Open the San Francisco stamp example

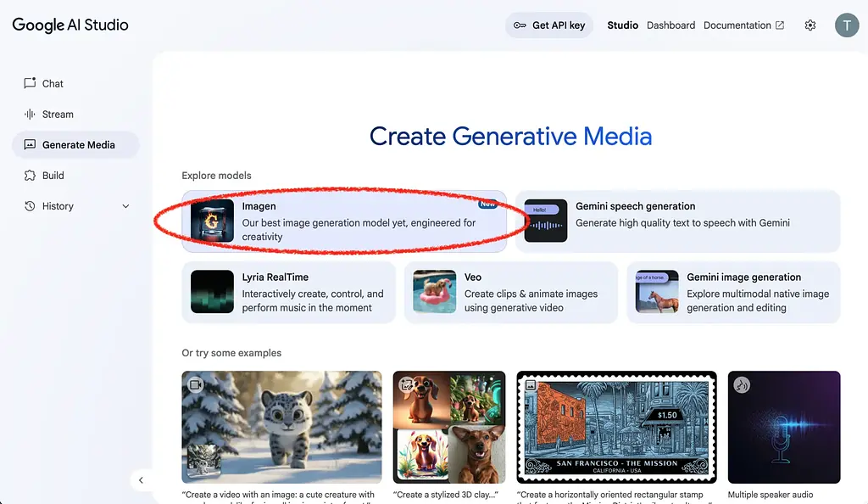616,427
